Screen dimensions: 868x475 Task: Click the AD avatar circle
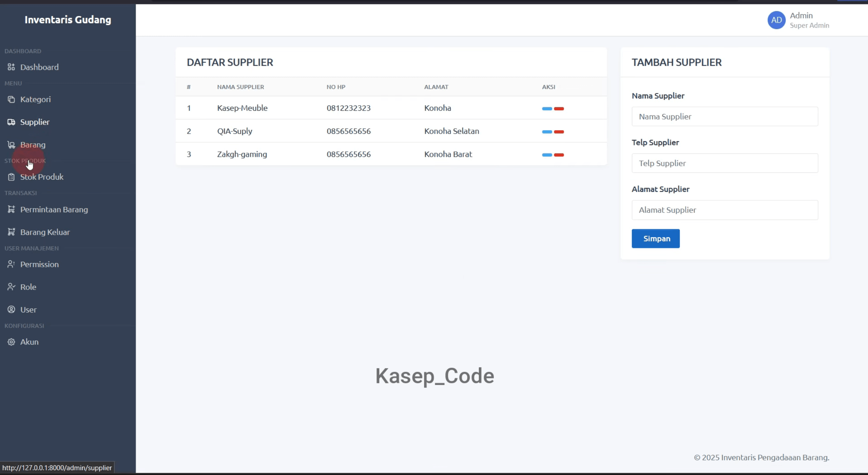pyautogui.click(x=776, y=20)
